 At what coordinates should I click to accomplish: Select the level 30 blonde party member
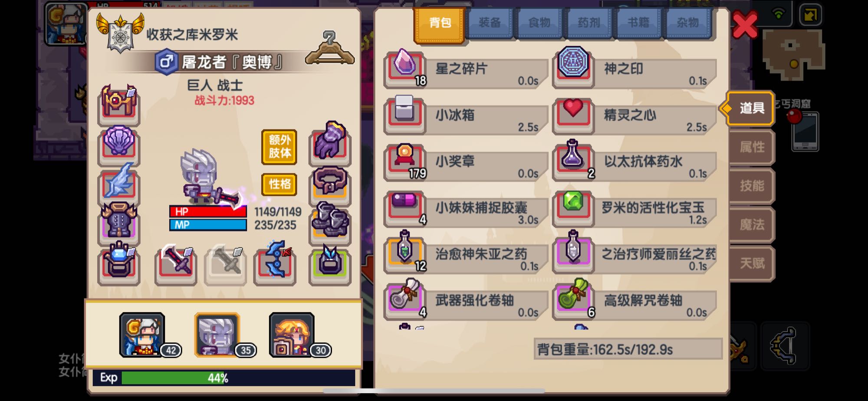pos(292,335)
